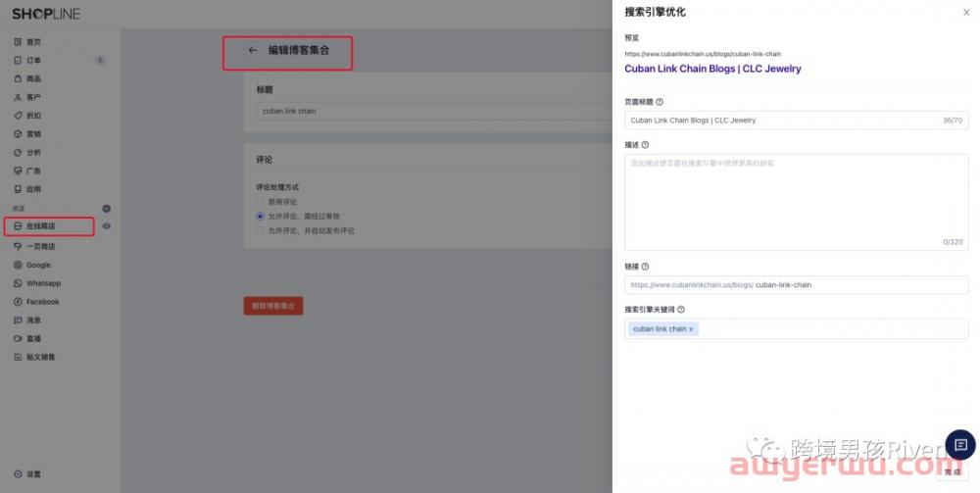Select the 禁用评论 radio option
The height and width of the screenshot is (493, 980).
click(260, 202)
